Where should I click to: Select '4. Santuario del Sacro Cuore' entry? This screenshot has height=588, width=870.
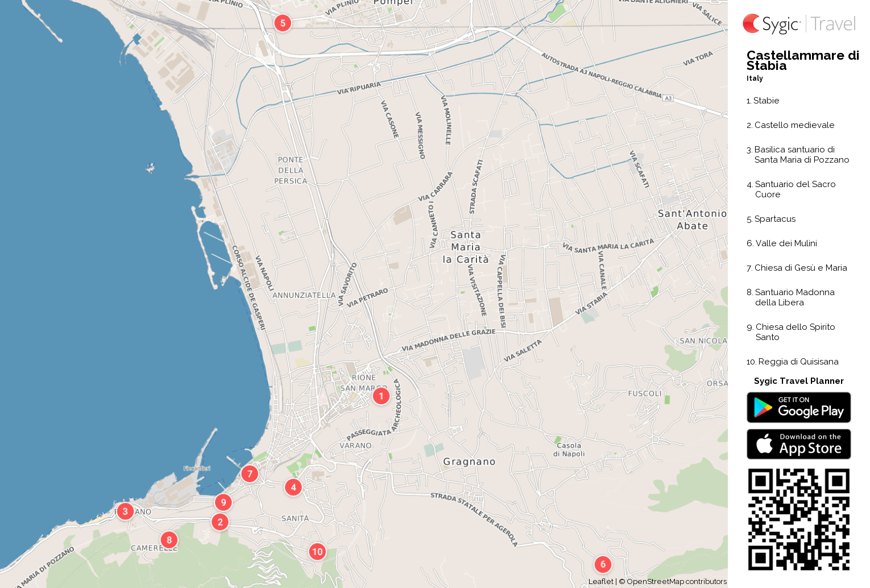[791, 189]
